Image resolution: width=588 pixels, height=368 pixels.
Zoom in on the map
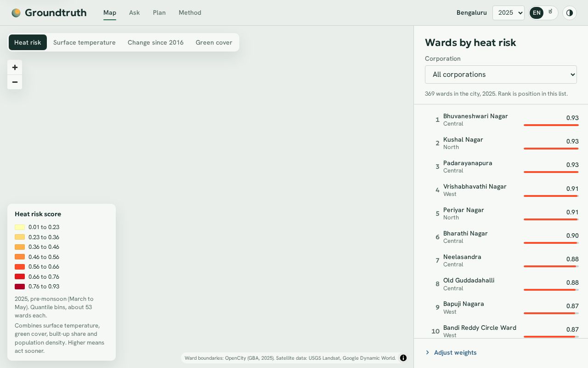click(x=15, y=67)
